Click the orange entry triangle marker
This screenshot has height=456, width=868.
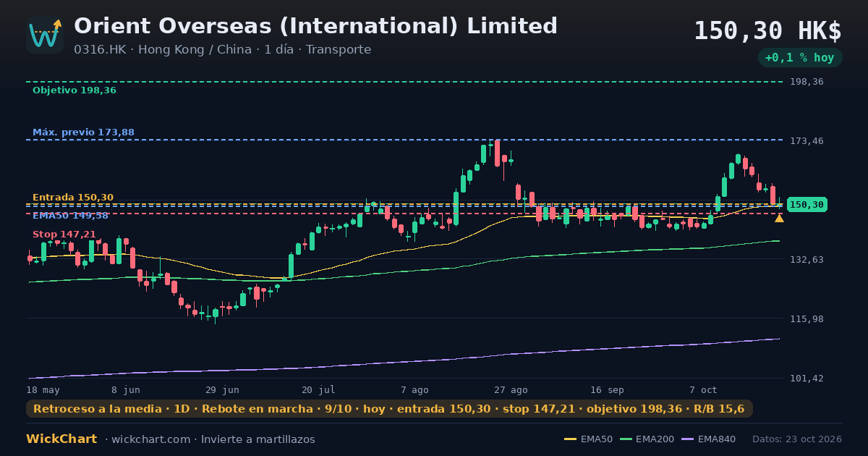click(779, 218)
